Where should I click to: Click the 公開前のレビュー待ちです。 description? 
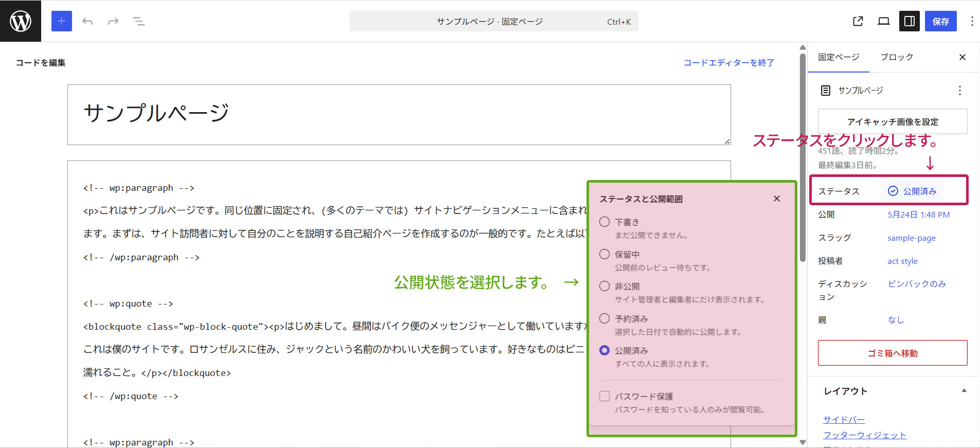click(664, 267)
